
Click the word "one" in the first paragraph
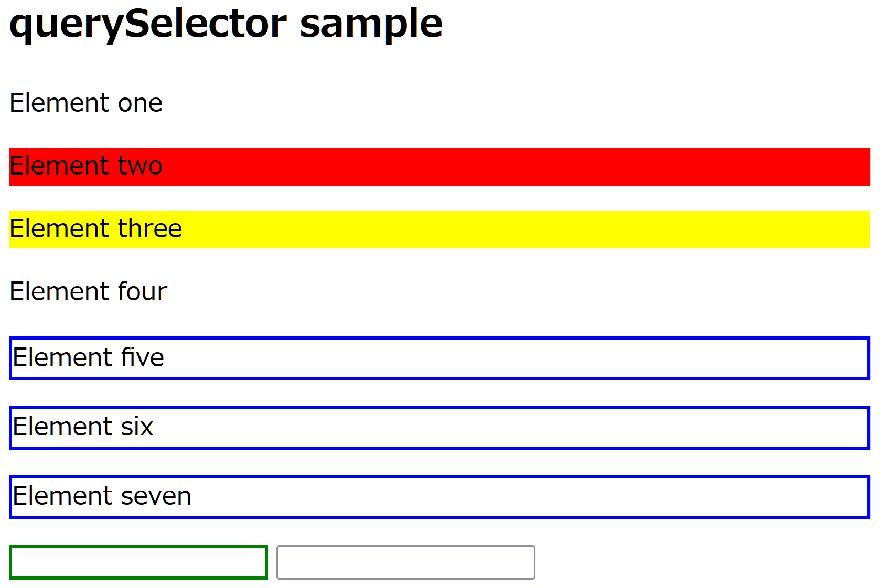pyautogui.click(x=140, y=103)
